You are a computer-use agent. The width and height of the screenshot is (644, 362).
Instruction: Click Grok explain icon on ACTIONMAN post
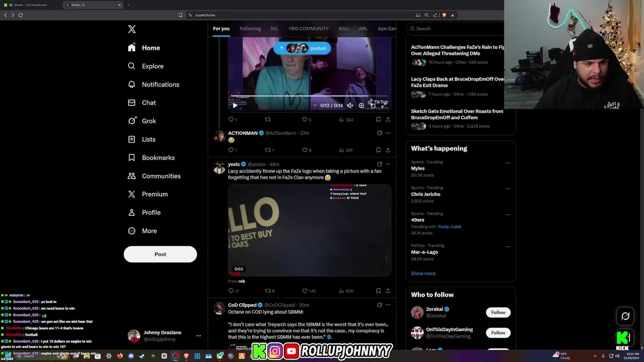379,133
